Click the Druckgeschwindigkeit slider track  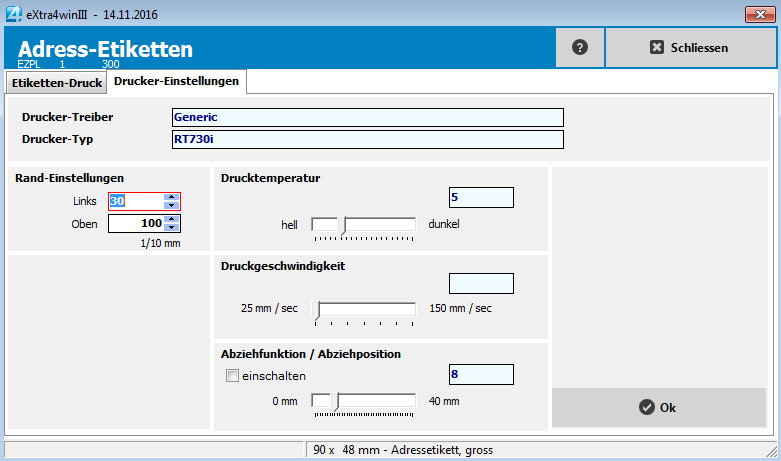[x=366, y=309]
